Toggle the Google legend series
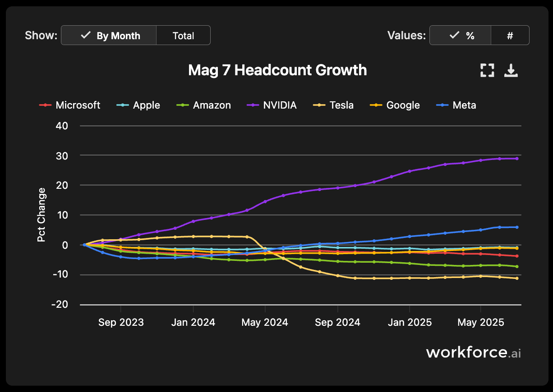 (395, 105)
